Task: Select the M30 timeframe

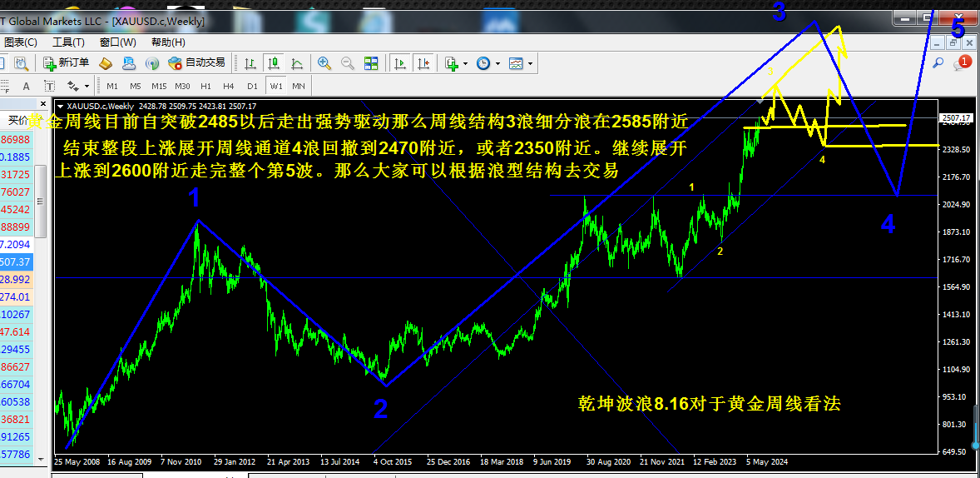Action: (x=182, y=86)
